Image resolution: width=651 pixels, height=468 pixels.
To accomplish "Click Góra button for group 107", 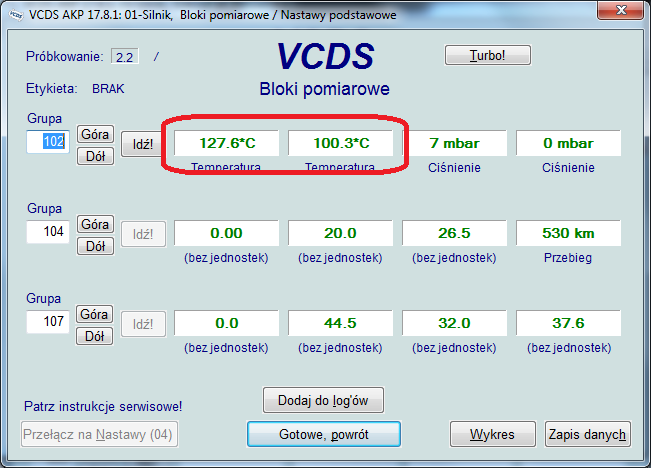I will point(94,314).
